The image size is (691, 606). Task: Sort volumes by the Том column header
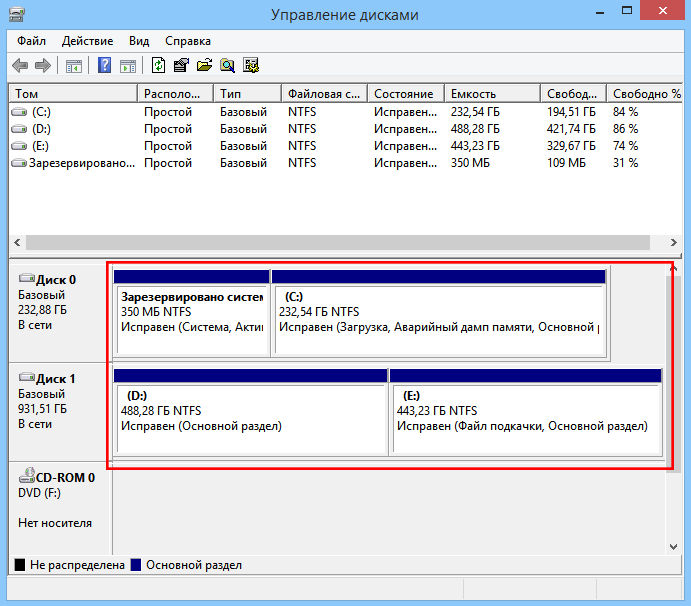(x=72, y=93)
